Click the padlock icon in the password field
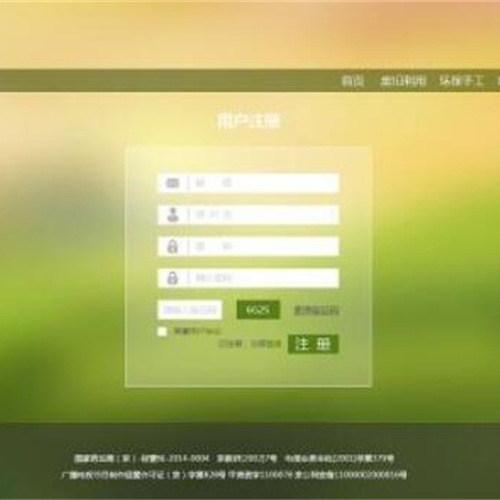Image resolution: width=500 pixels, height=500 pixels. [x=172, y=246]
